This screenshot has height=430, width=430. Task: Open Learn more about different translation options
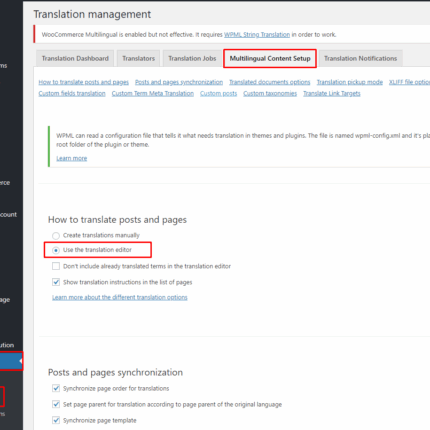coord(119,297)
